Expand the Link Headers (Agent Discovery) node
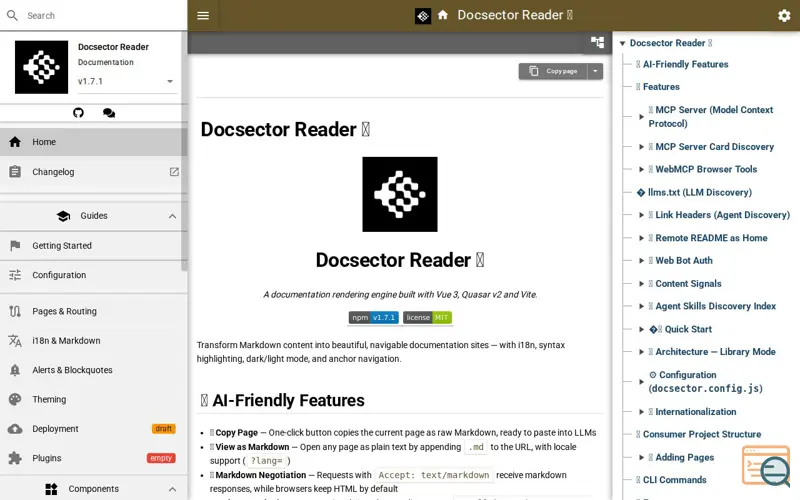This screenshot has height=500, width=800. [x=641, y=215]
